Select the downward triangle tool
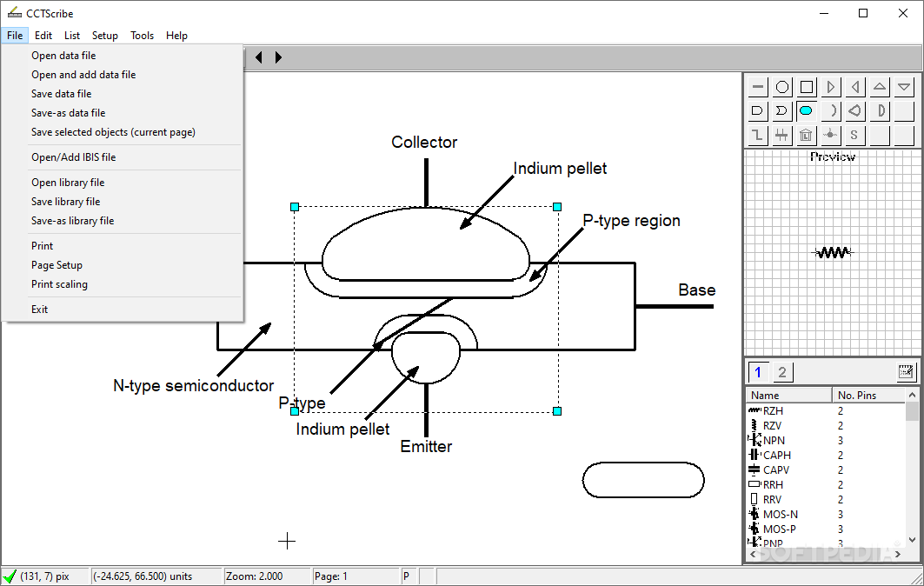 point(903,87)
